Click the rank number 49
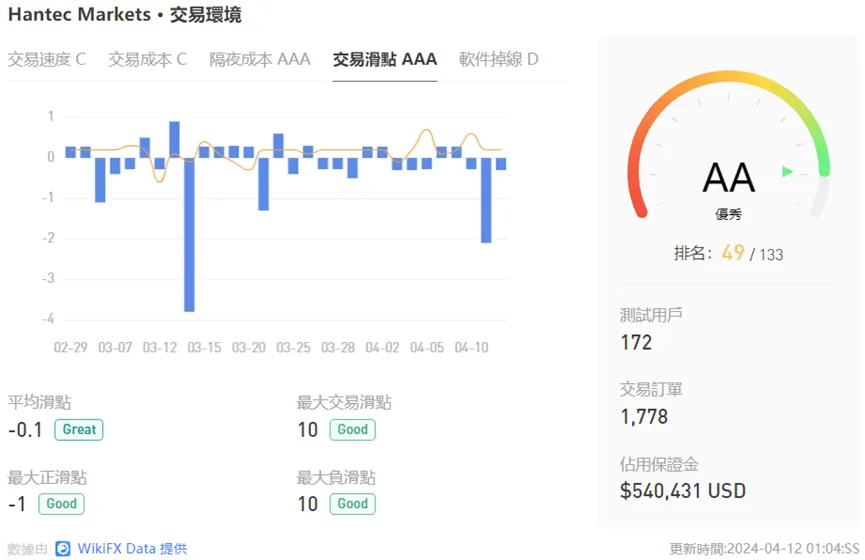The height and width of the screenshot is (560, 865). [x=733, y=253]
